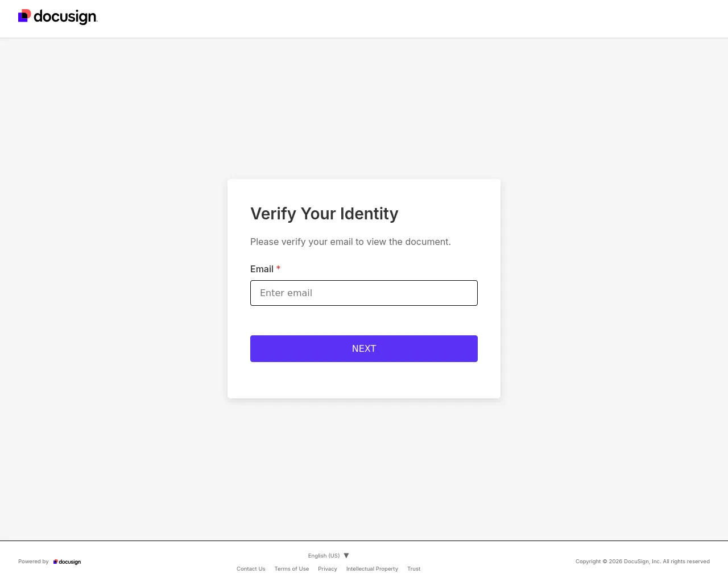Click the Copyright 2026 DocuSign notice
Viewport: 728px width, 582px height.
click(x=643, y=562)
